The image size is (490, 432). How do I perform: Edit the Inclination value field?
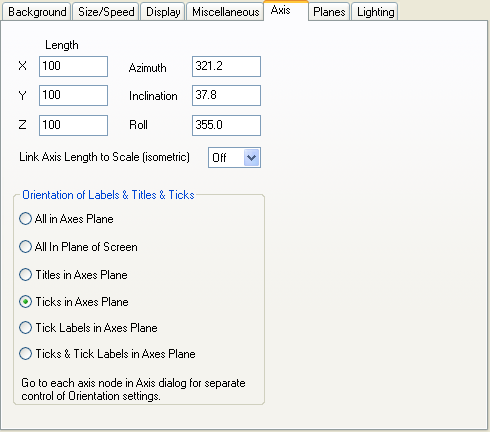point(226,95)
